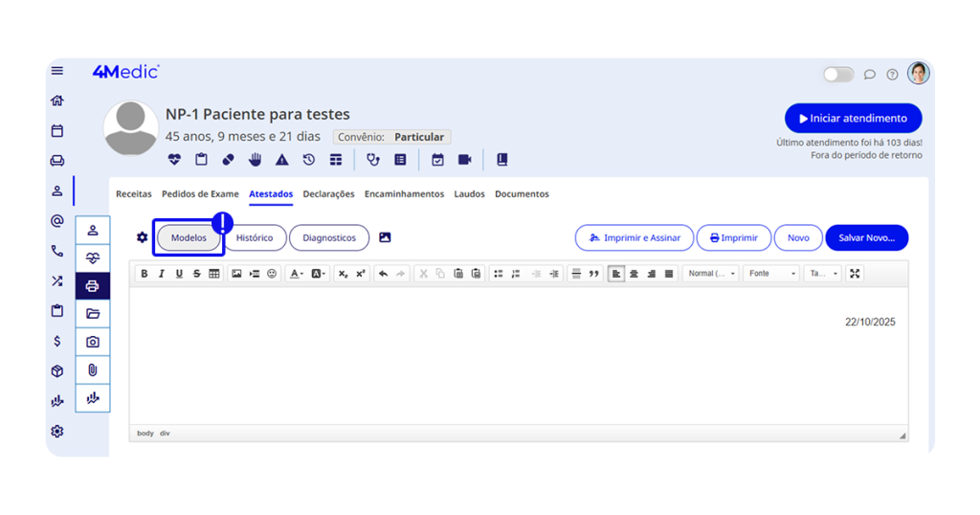The image size is (980, 515).
Task: Open the Pedidos de Exame tab
Action: coord(200,194)
